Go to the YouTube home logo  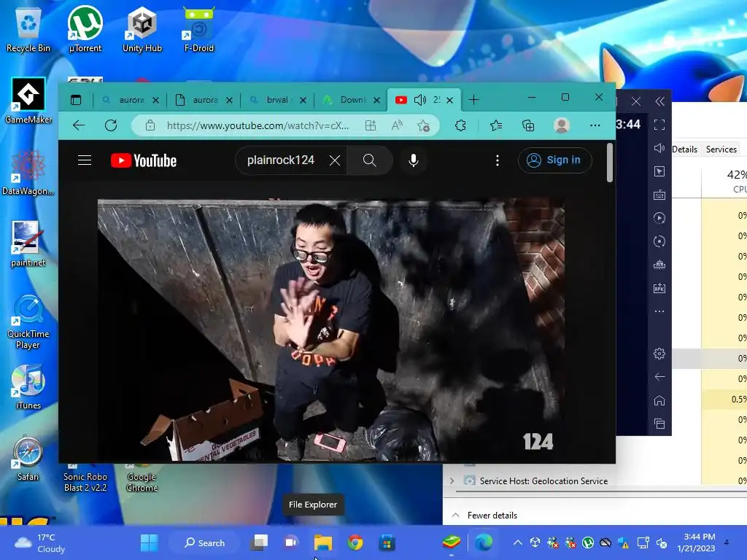click(x=144, y=160)
